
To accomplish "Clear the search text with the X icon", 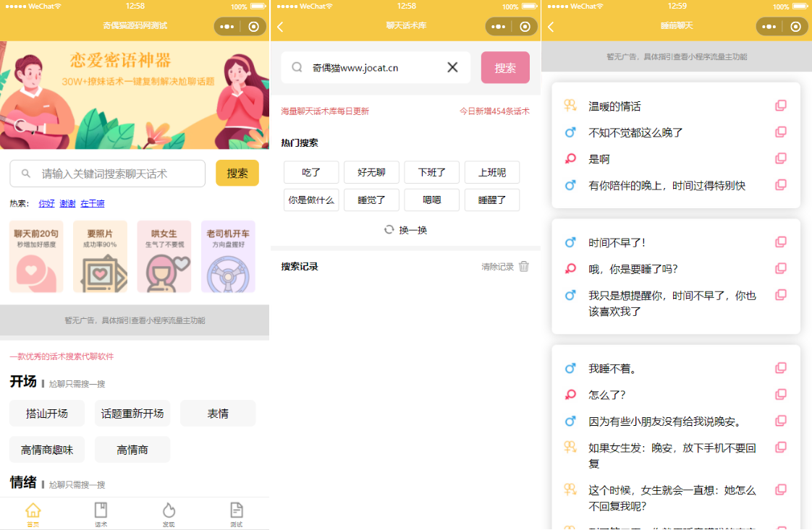I will 452,67.
